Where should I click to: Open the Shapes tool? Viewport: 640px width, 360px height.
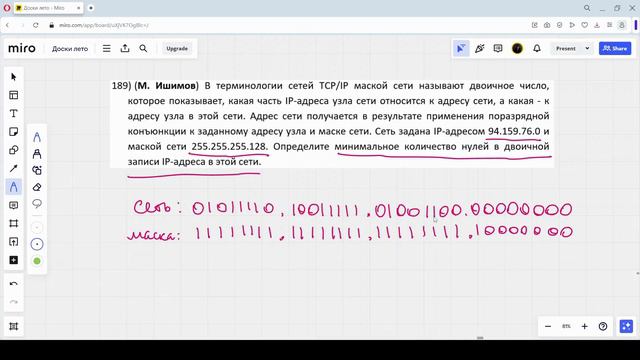pyautogui.click(x=13, y=150)
